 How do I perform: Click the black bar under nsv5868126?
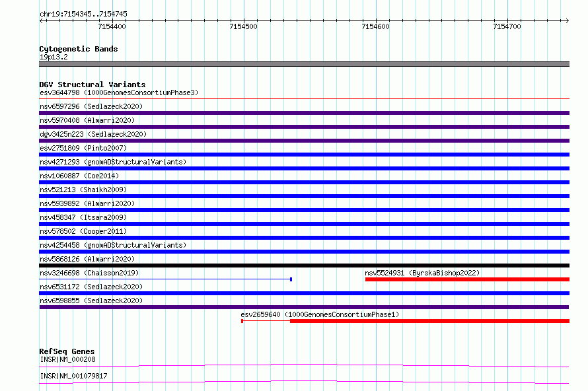point(304,266)
